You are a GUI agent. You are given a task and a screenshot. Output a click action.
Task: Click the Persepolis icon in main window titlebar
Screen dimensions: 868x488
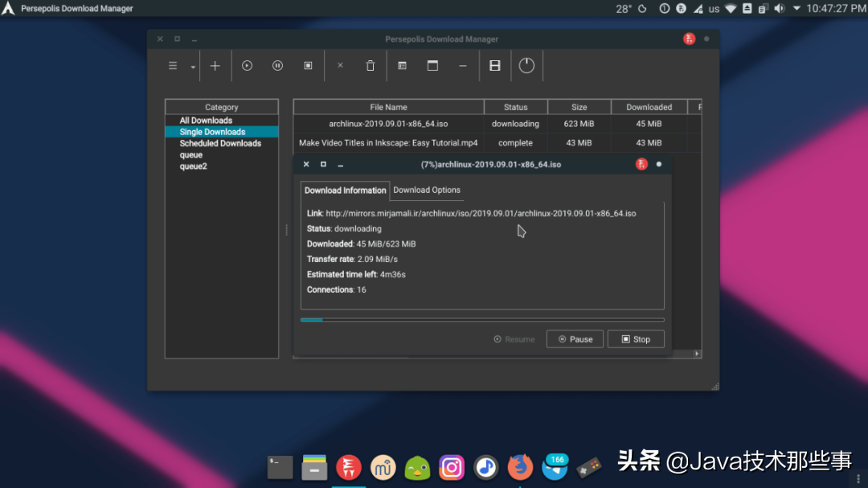coord(690,39)
